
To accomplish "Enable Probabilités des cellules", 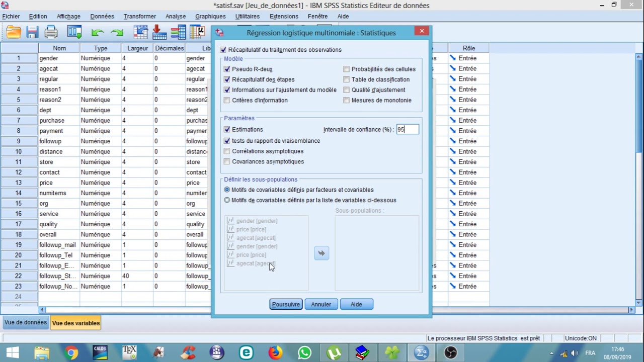I will 347,69.
